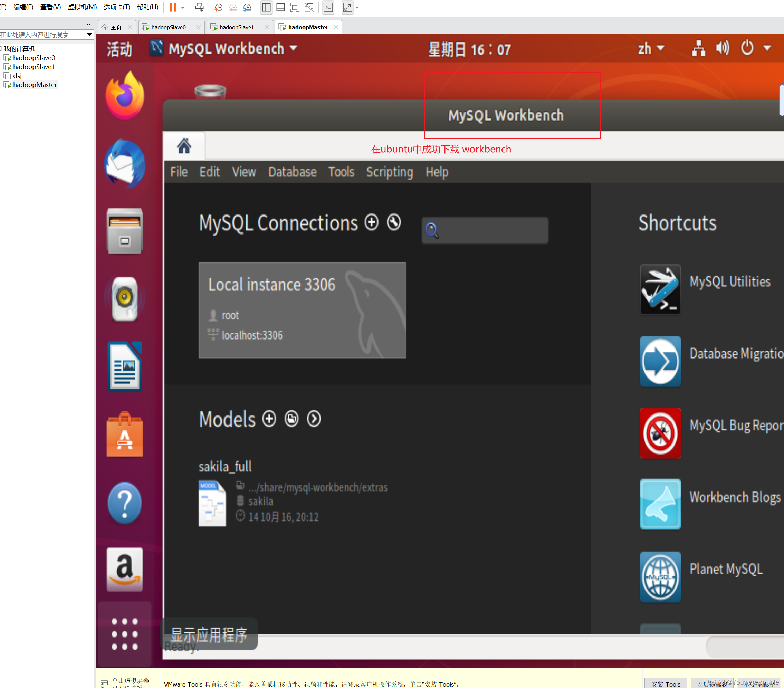
Task: Select the Workbench home tab icon
Action: click(184, 146)
